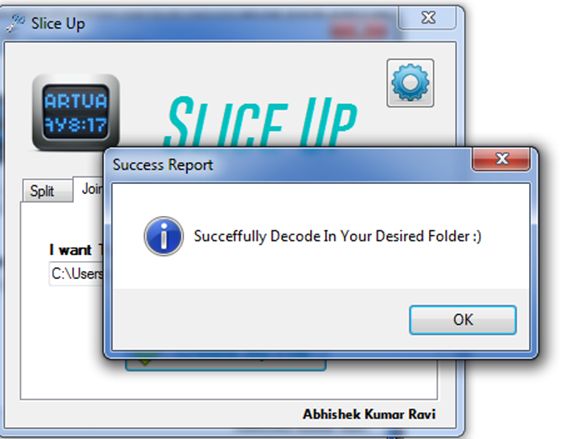Click the blue info icon in dialog

click(x=164, y=236)
